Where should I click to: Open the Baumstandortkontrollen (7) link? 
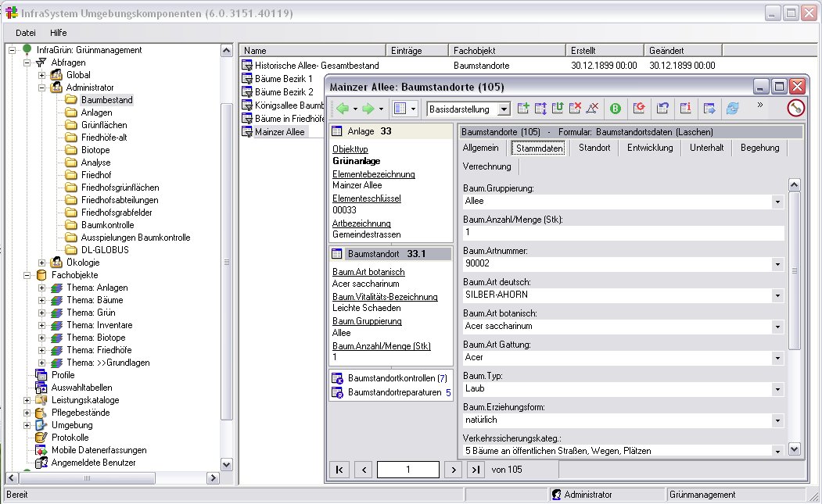397,378
